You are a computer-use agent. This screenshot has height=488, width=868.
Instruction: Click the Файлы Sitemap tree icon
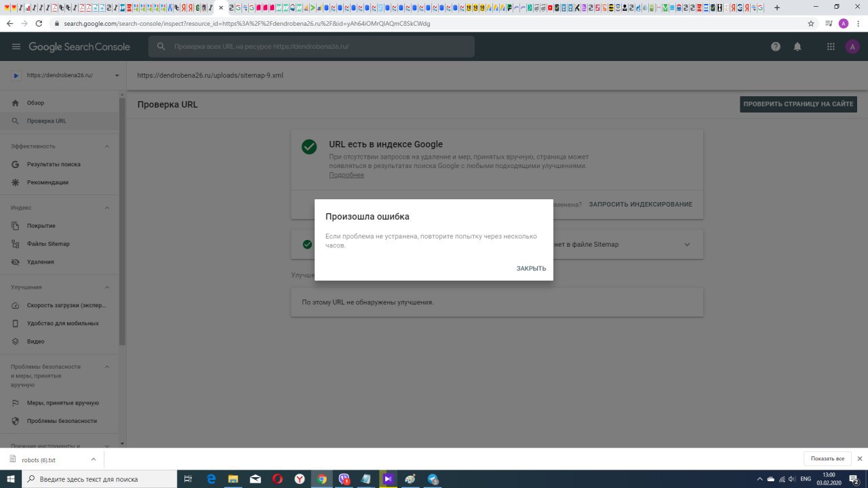[x=15, y=244]
